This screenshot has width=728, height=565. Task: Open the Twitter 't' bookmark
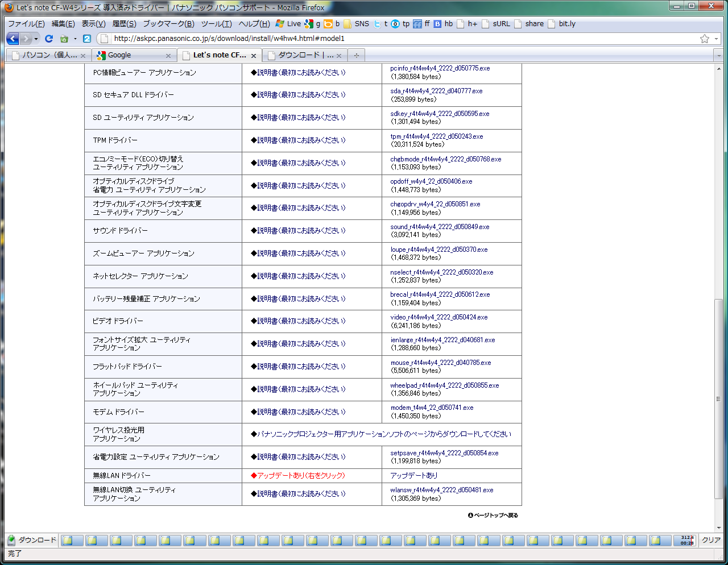click(x=380, y=24)
